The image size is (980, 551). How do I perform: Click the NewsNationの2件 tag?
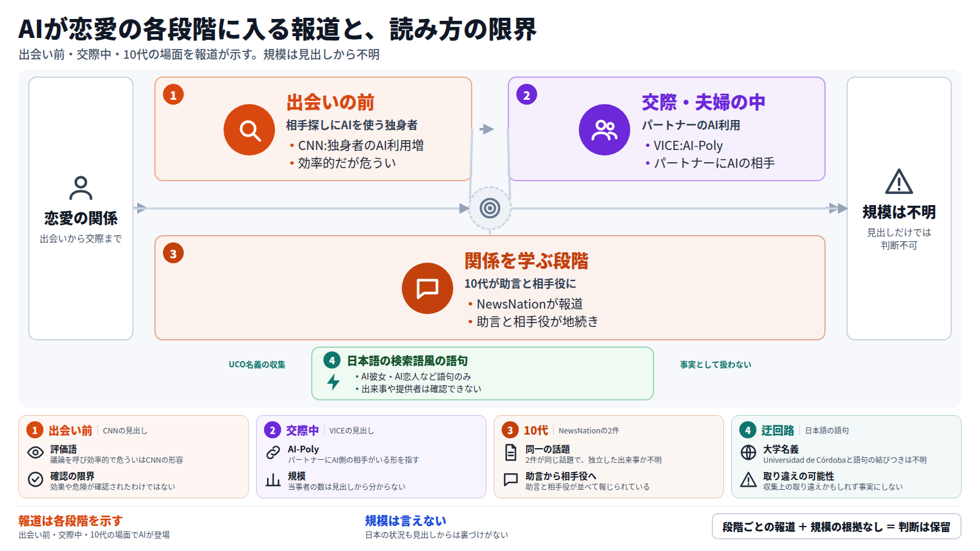(x=589, y=430)
